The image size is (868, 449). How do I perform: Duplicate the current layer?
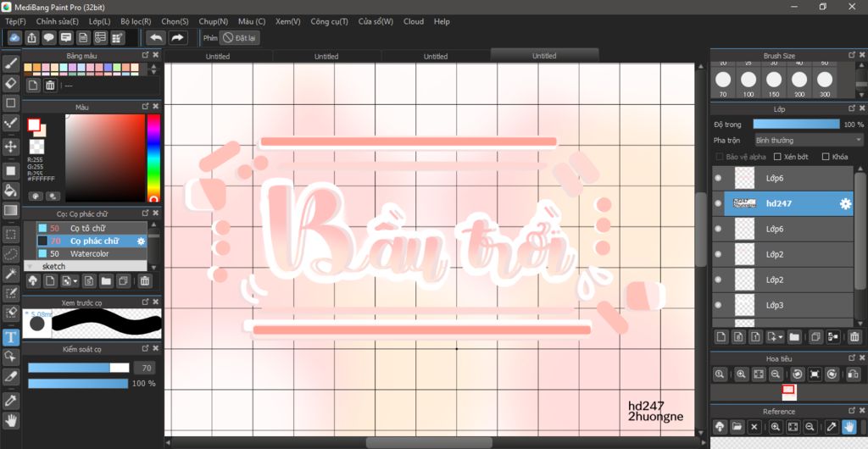click(815, 336)
